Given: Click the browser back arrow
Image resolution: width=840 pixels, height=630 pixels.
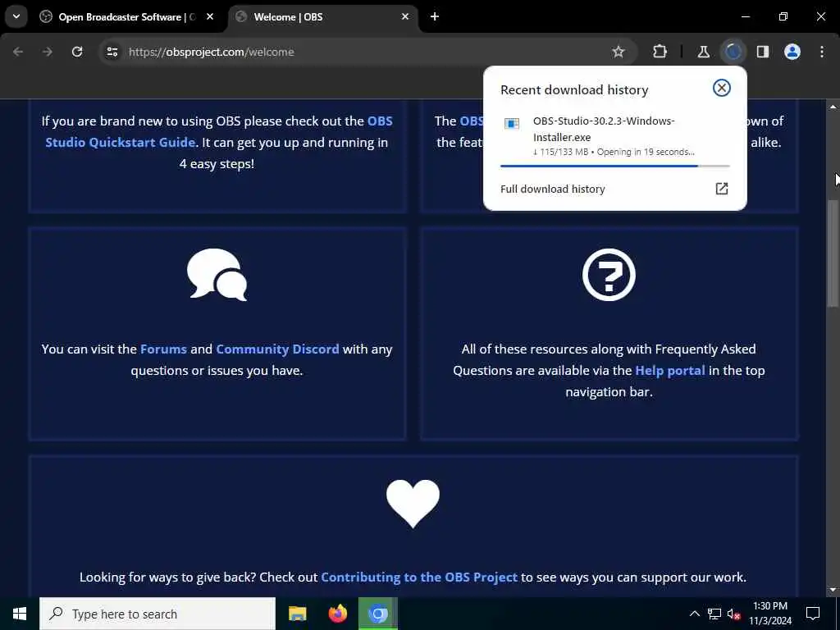Looking at the screenshot, I should pos(18,52).
